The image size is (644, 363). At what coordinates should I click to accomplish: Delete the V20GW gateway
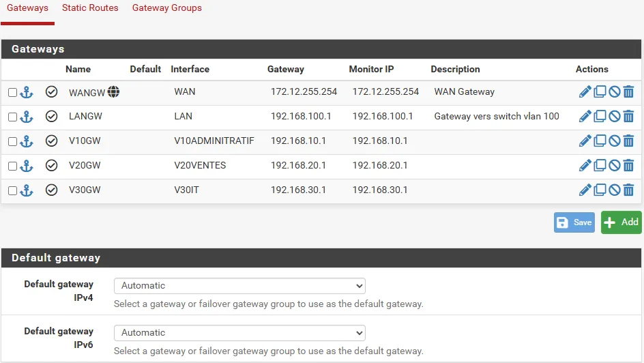pos(628,166)
